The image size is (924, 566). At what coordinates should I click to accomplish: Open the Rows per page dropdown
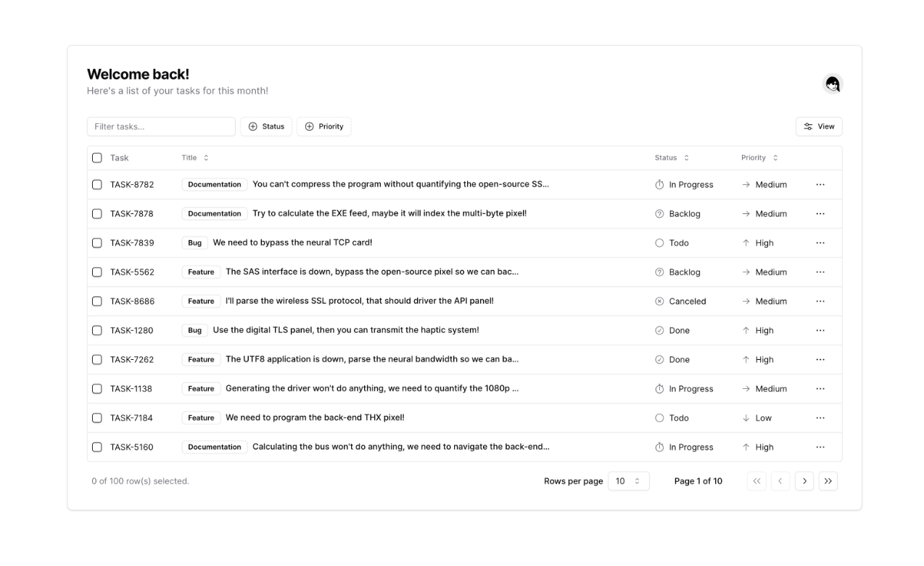pyautogui.click(x=628, y=481)
